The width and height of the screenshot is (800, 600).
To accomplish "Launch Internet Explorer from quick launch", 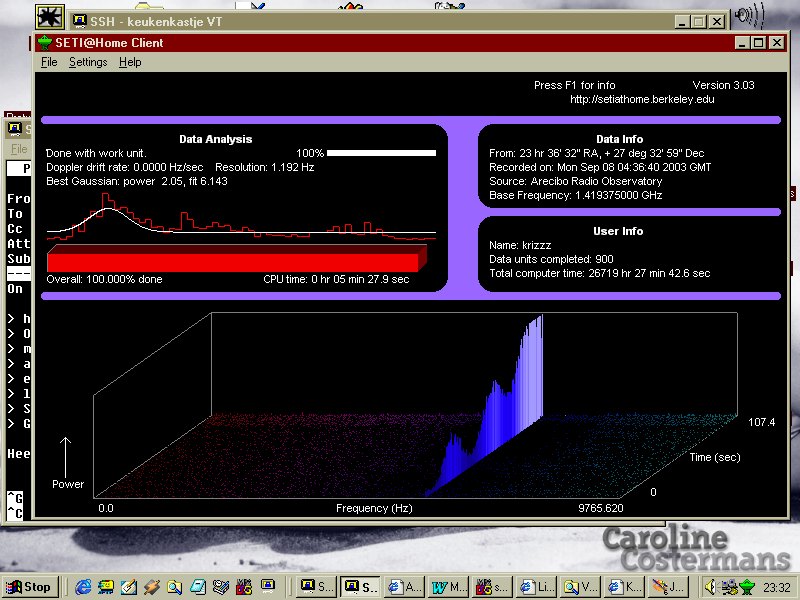I will [83, 587].
